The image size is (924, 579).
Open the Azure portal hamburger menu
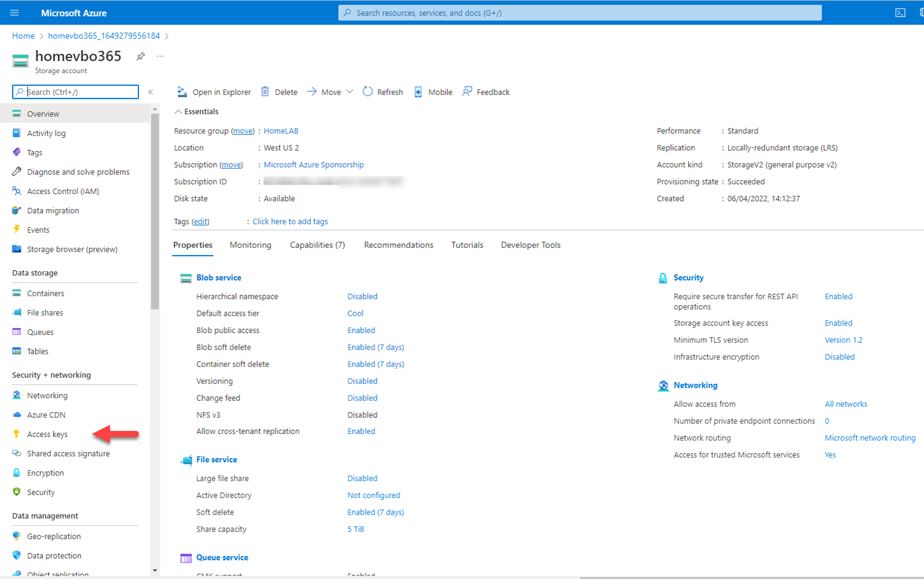pos(15,13)
